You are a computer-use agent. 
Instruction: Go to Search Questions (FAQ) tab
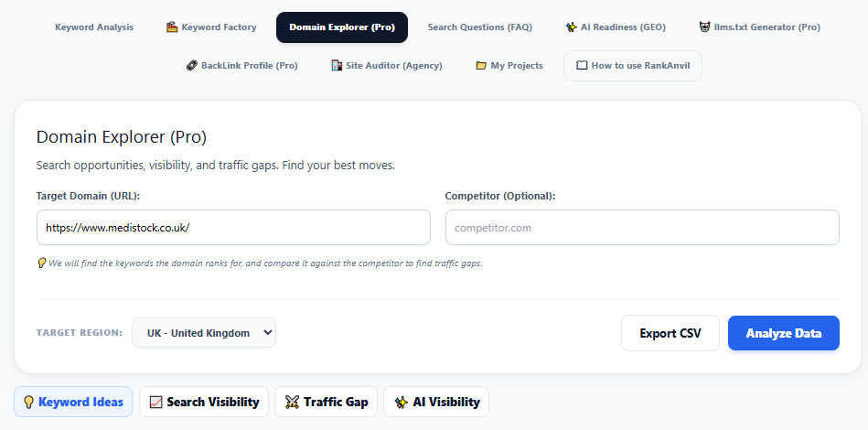480,27
